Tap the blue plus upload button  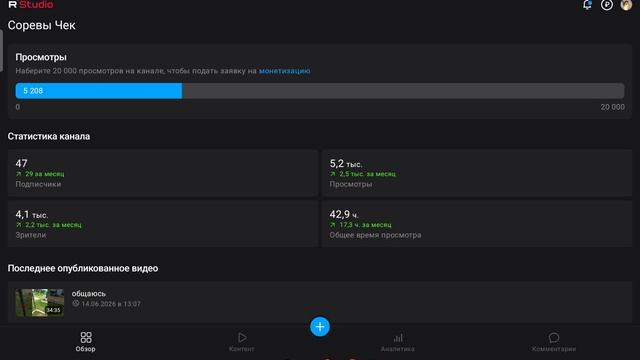(320, 327)
